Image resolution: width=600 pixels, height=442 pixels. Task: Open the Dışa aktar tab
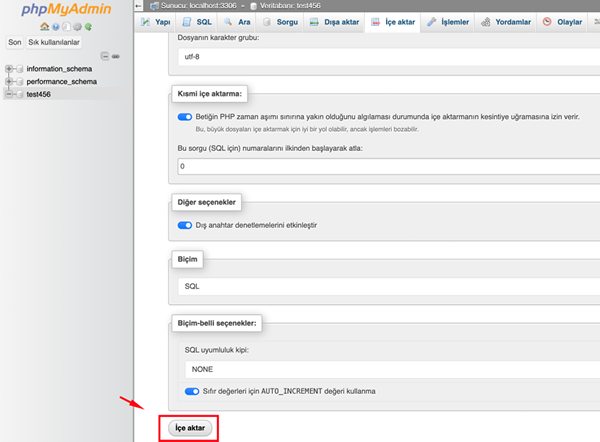tap(334, 22)
